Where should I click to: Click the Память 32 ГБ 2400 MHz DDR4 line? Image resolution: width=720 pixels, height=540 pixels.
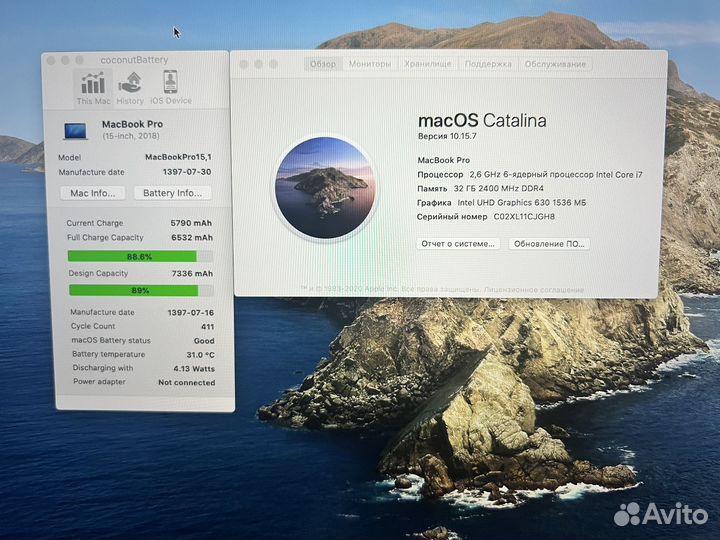480,189
